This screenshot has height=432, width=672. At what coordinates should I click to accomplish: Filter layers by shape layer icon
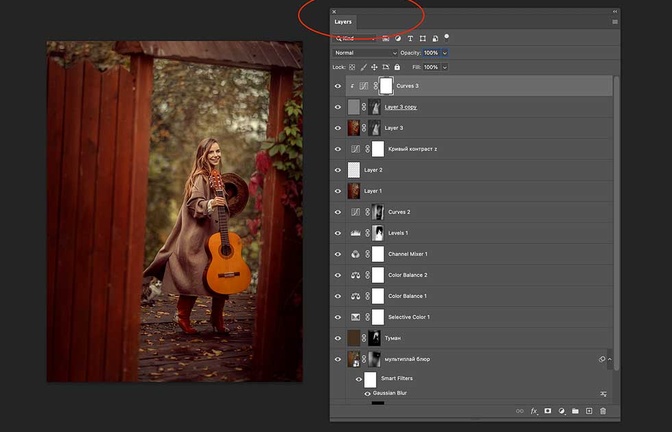point(423,39)
